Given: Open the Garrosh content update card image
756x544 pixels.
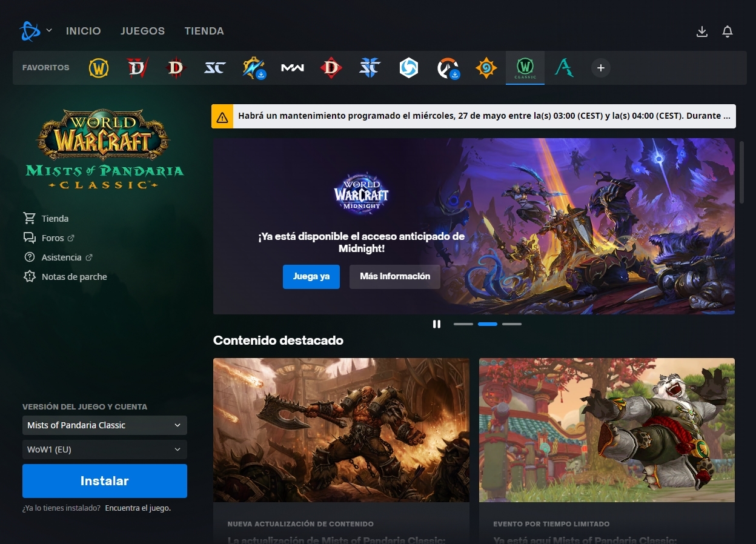Looking at the screenshot, I should coord(341,430).
